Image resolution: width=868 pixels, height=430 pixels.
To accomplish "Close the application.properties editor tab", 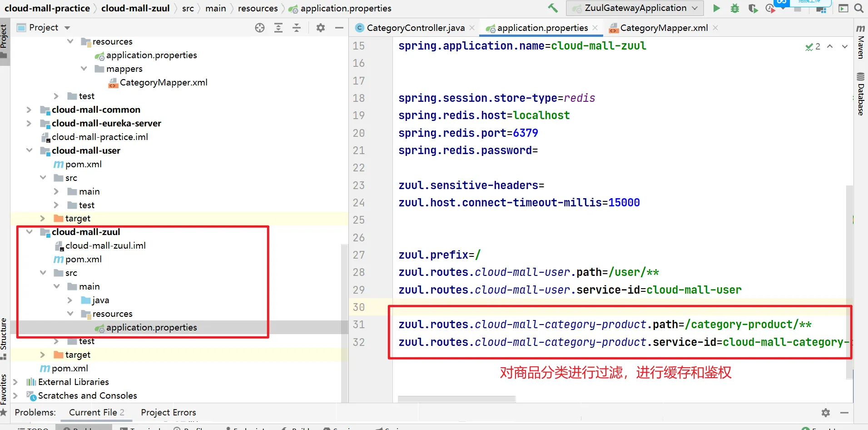I will pyautogui.click(x=595, y=28).
